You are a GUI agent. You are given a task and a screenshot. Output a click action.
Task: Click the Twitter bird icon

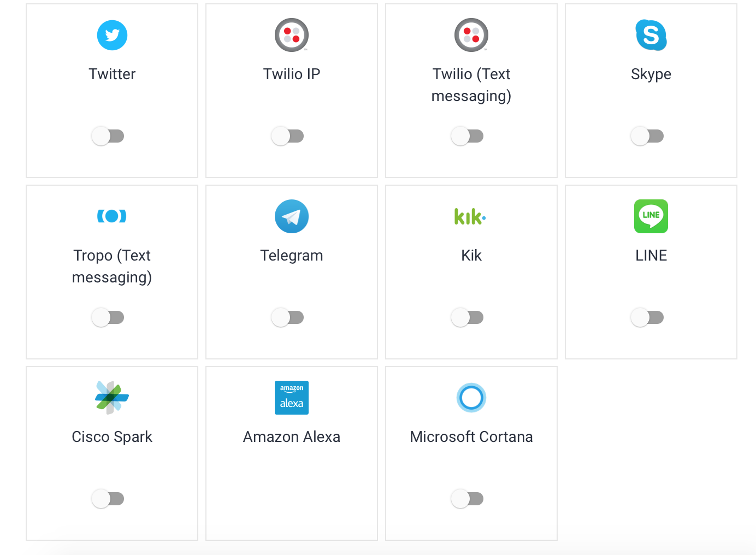click(112, 36)
